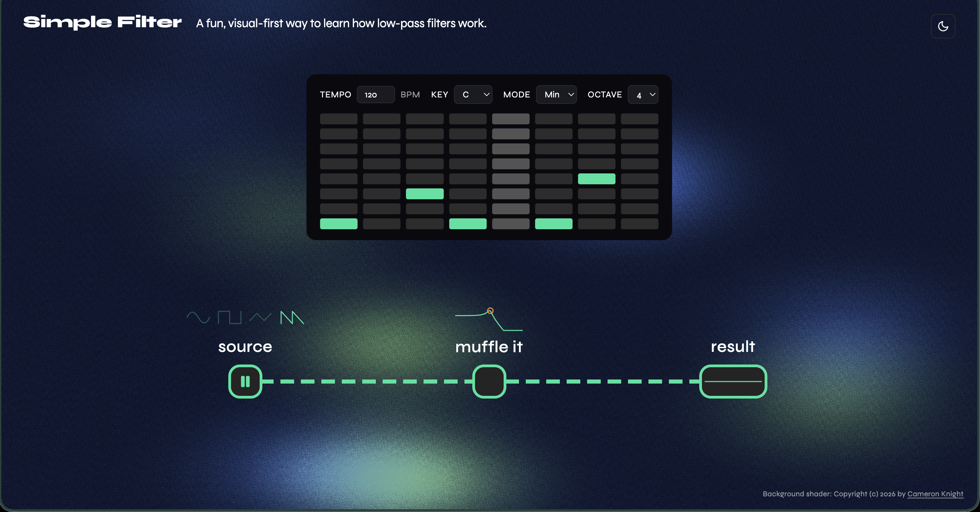Image resolution: width=980 pixels, height=512 pixels.
Task: Toggle off the active green cell in step 7
Action: click(597, 179)
